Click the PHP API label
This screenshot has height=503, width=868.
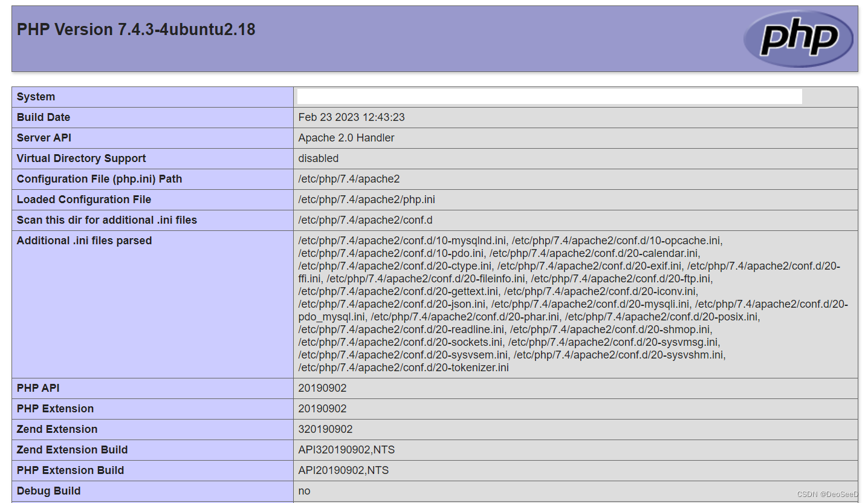point(38,388)
